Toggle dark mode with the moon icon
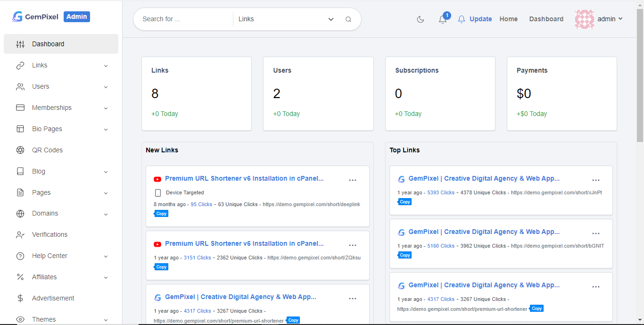 (x=421, y=19)
